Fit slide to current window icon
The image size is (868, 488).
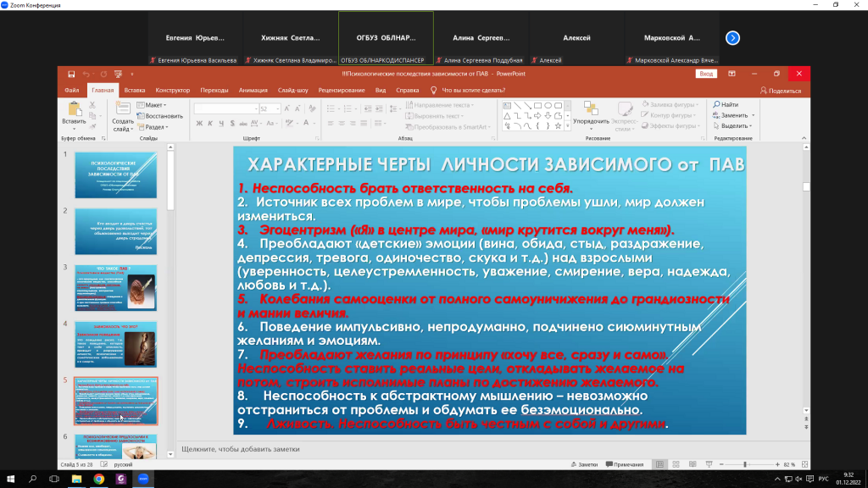coord(805,465)
